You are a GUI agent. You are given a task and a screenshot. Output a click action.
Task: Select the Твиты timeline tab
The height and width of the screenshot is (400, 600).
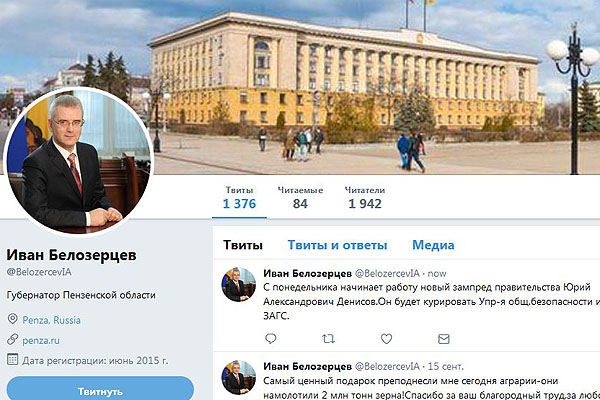pyautogui.click(x=243, y=245)
